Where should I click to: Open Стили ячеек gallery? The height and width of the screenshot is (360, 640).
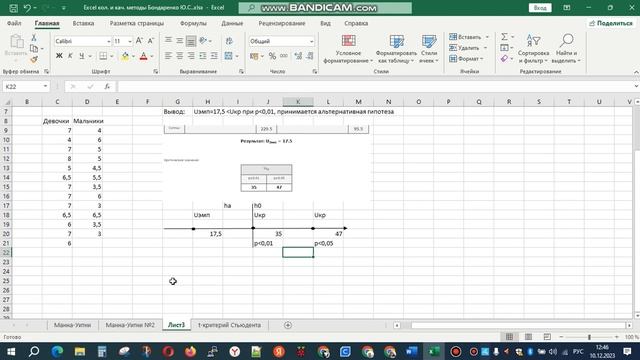pyautogui.click(x=429, y=49)
